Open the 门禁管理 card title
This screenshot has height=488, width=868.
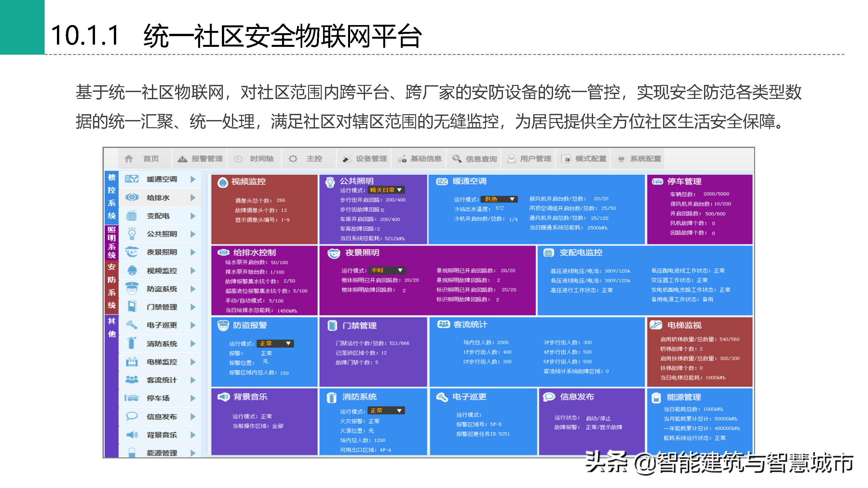point(359,326)
